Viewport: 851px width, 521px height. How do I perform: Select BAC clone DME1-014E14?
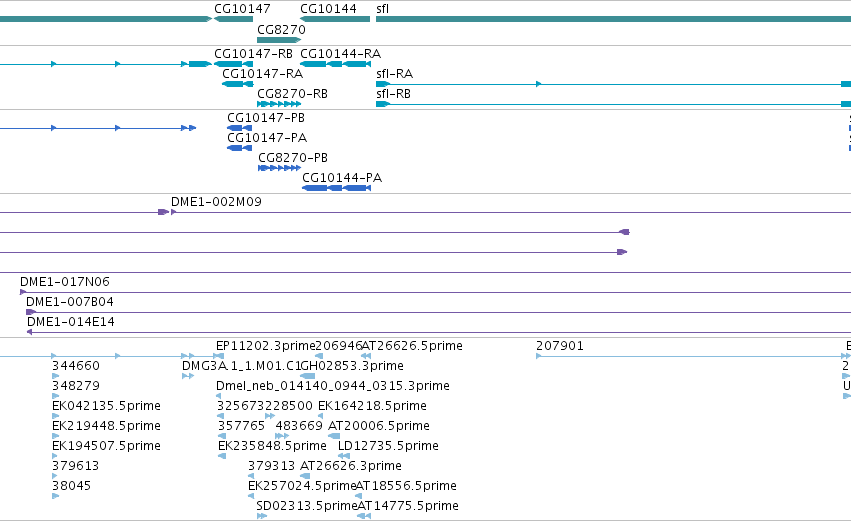[x=71, y=322]
